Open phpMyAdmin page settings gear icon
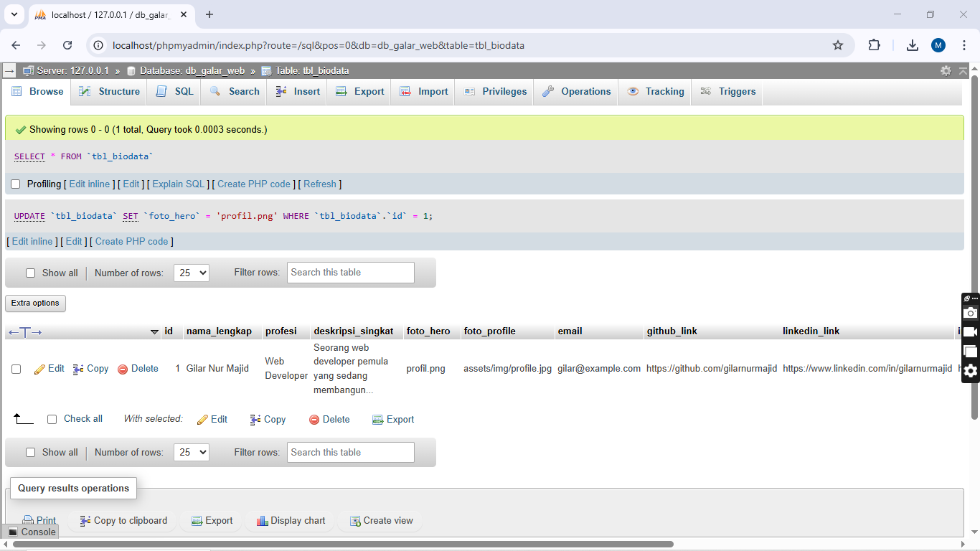 946,70
